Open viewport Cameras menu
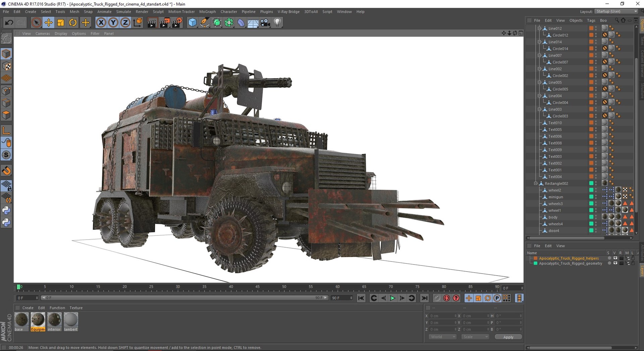644x351 pixels. [x=43, y=34]
